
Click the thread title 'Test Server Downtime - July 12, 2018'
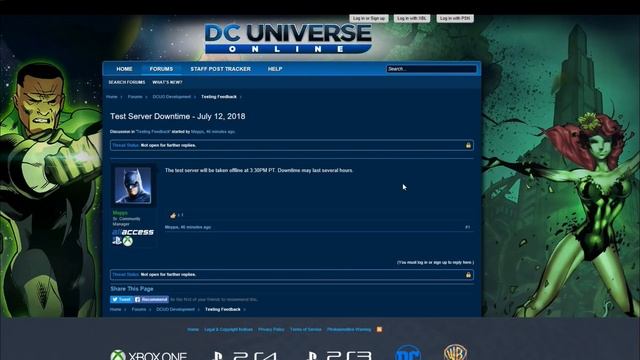(178, 116)
